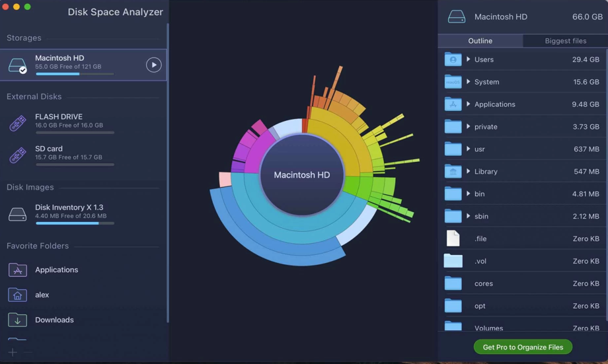
Task: Click the 'Downloads' favorite folder name
Action: [54, 320]
